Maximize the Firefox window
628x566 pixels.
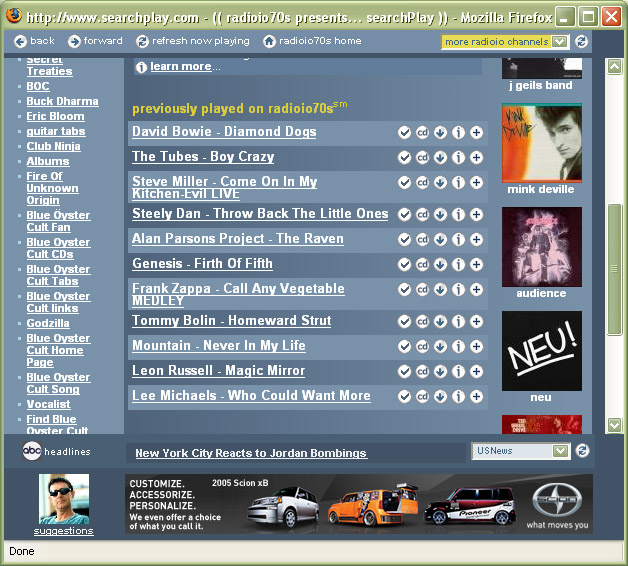click(x=588, y=17)
